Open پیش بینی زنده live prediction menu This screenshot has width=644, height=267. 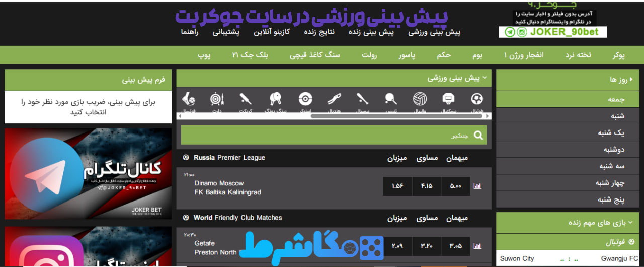[x=371, y=32]
